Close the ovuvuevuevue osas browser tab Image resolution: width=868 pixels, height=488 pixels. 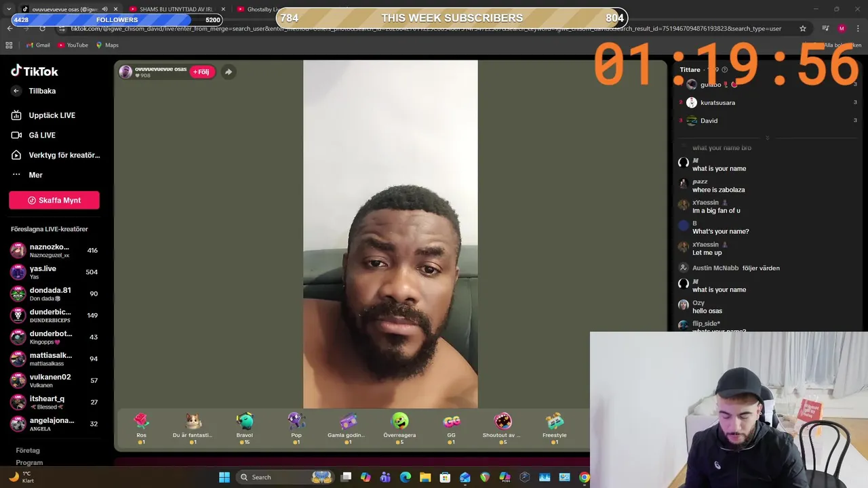115,9
